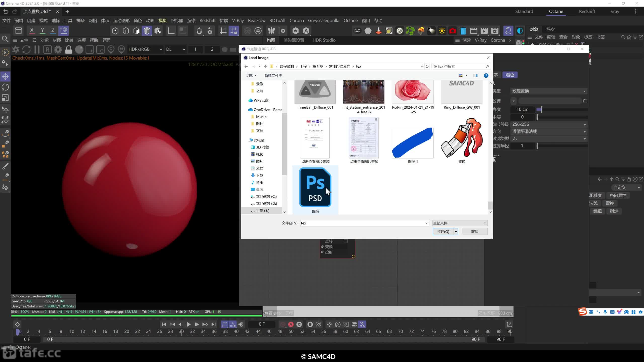Open the 模拟 menu
644x362 pixels.
point(163,21)
